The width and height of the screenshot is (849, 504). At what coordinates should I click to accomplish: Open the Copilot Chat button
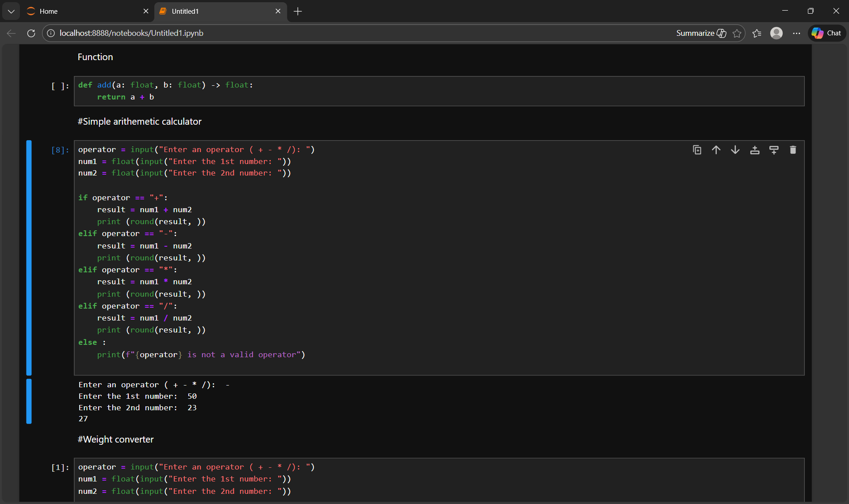coord(826,33)
